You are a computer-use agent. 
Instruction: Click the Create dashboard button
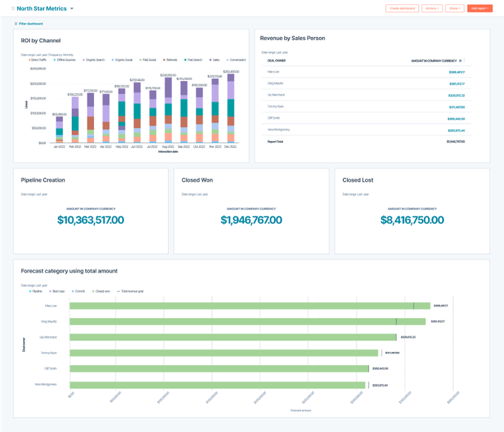[402, 8]
